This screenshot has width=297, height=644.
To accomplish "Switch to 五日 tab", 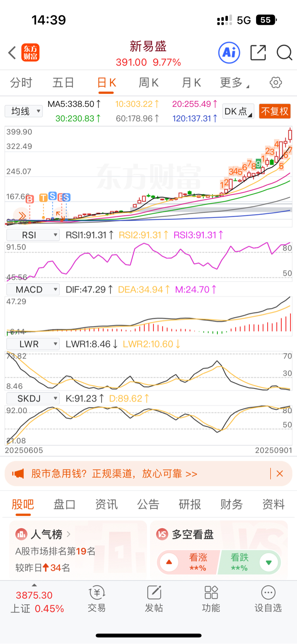I will coord(63,82).
